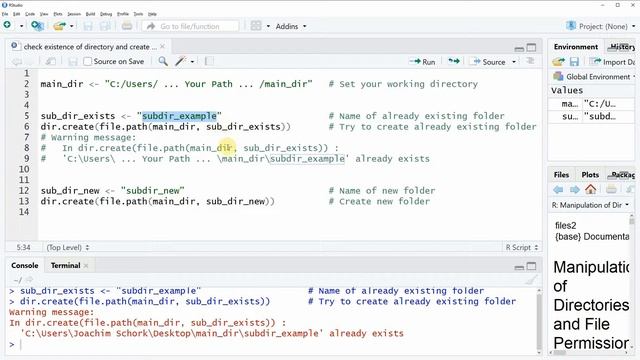Toggle Source on Save checkbox
The image size is (640, 360).
click(87, 62)
